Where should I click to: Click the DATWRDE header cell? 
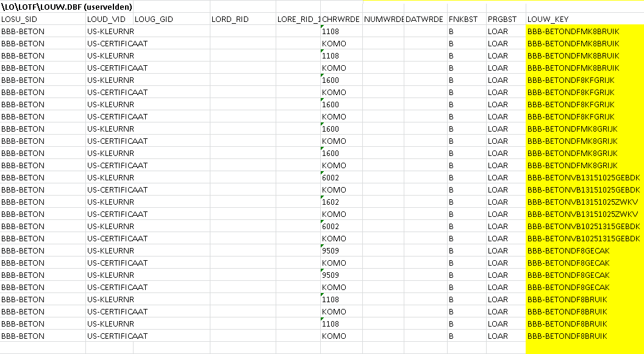click(426, 19)
